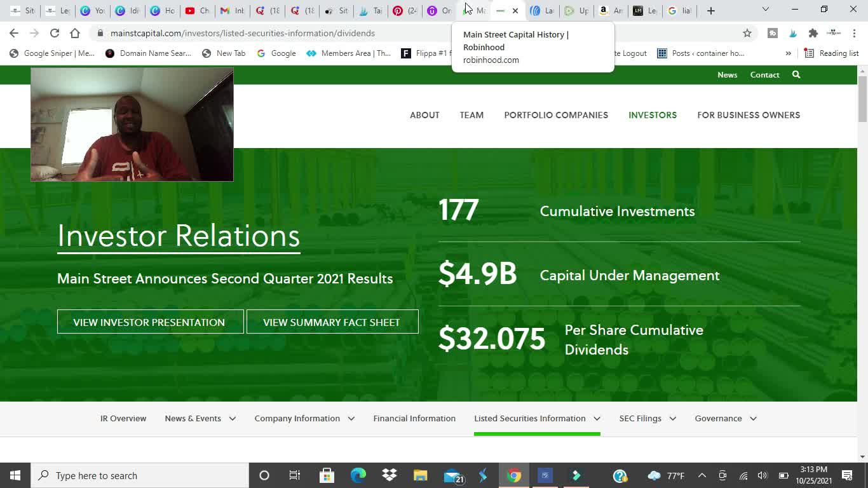
Task: Open the Second Quarter 2021 Results headline
Action: pos(225,278)
